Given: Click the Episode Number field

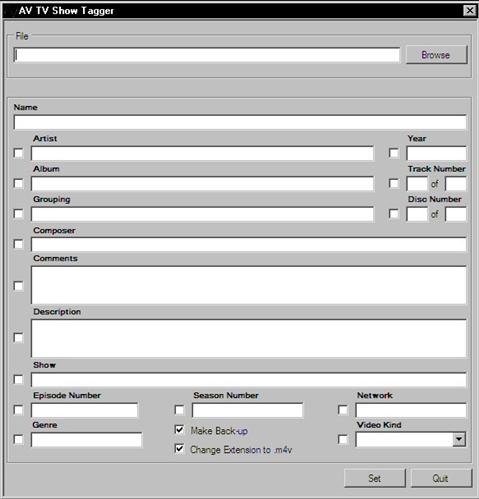Looking at the screenshot, I should (84, 410).
